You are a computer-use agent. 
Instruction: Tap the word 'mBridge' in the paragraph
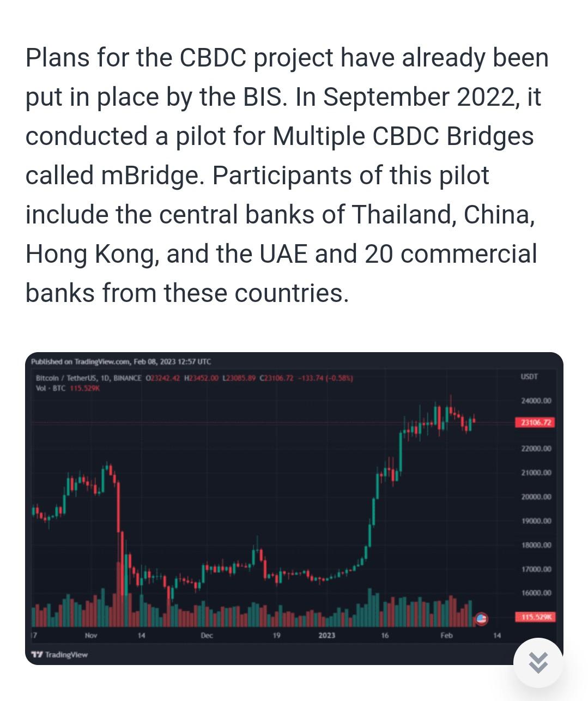[x=150, y=176]
